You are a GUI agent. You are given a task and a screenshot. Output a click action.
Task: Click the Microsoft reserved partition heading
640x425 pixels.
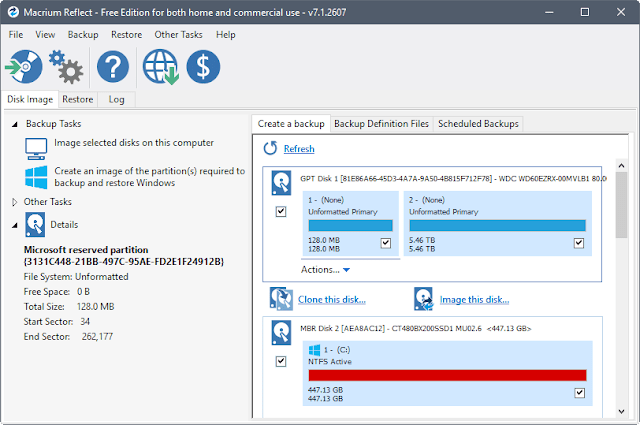[124, 256]
